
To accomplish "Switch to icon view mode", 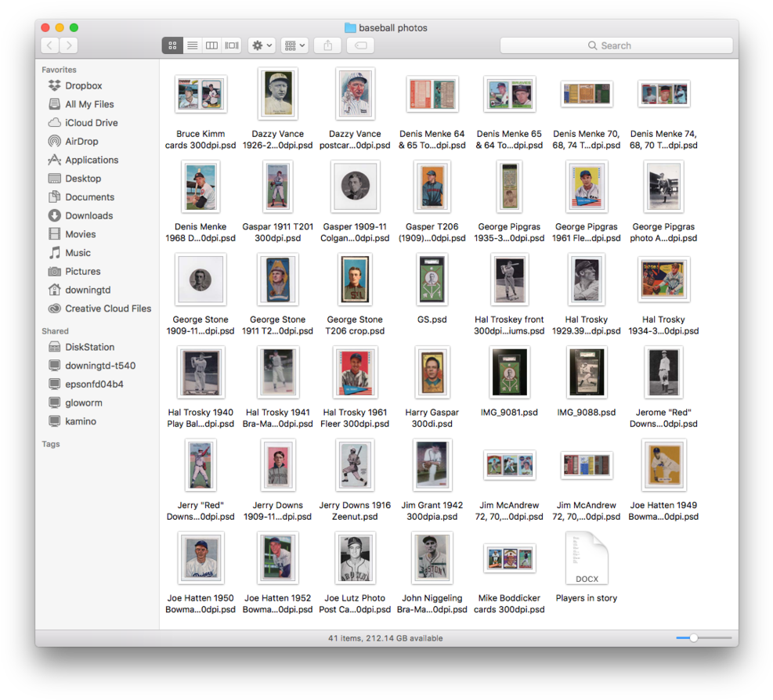I will [172, 46].
